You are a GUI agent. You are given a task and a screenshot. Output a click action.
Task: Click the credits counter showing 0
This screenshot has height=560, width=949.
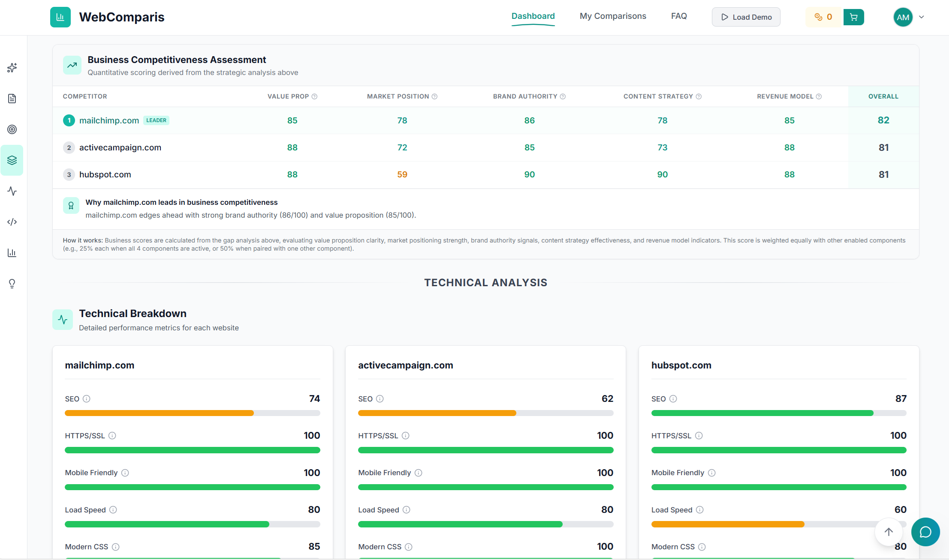coord(824,17)
